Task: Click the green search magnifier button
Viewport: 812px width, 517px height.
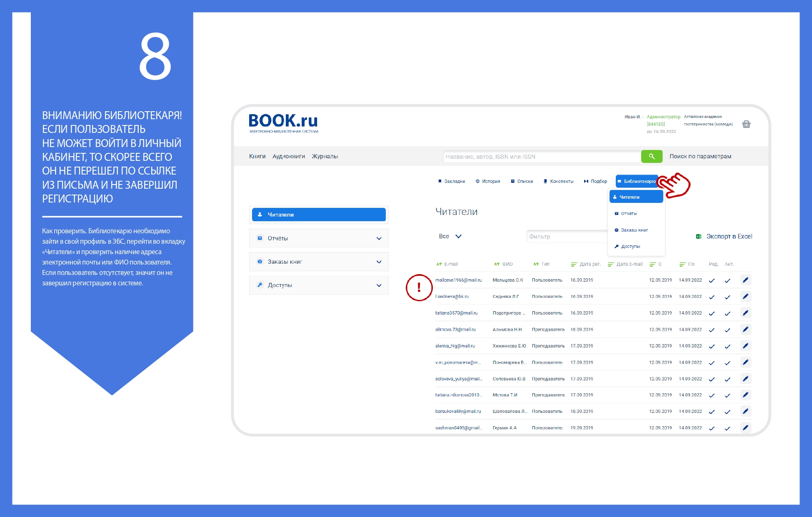Action: click(652, 156)
